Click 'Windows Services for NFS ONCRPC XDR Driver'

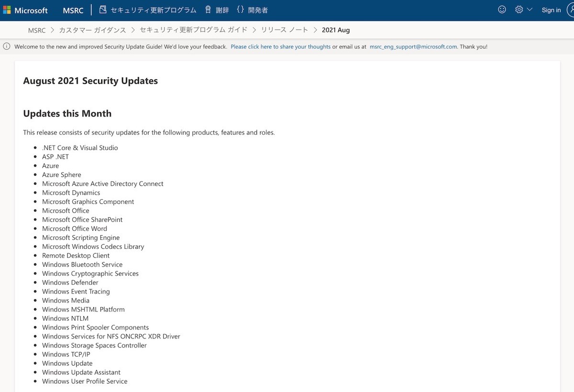pyautogui.click(x=111, y=337)
